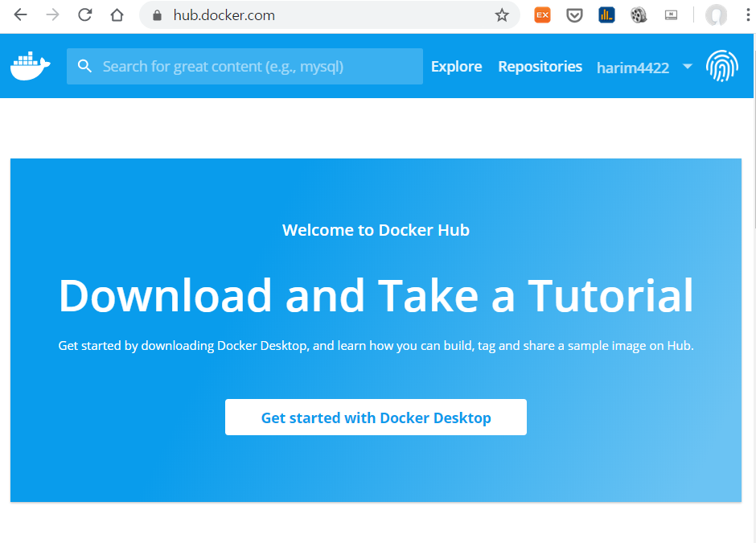756x543 pixels.
Task: Open the Chrome three-dot menu
Action: click(x=748, y=15)
